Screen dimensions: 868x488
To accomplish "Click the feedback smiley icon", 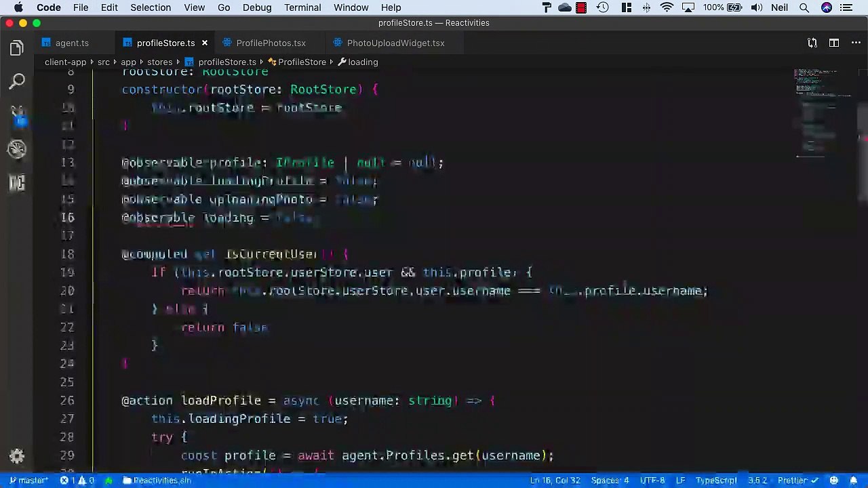I will [834, 481].
